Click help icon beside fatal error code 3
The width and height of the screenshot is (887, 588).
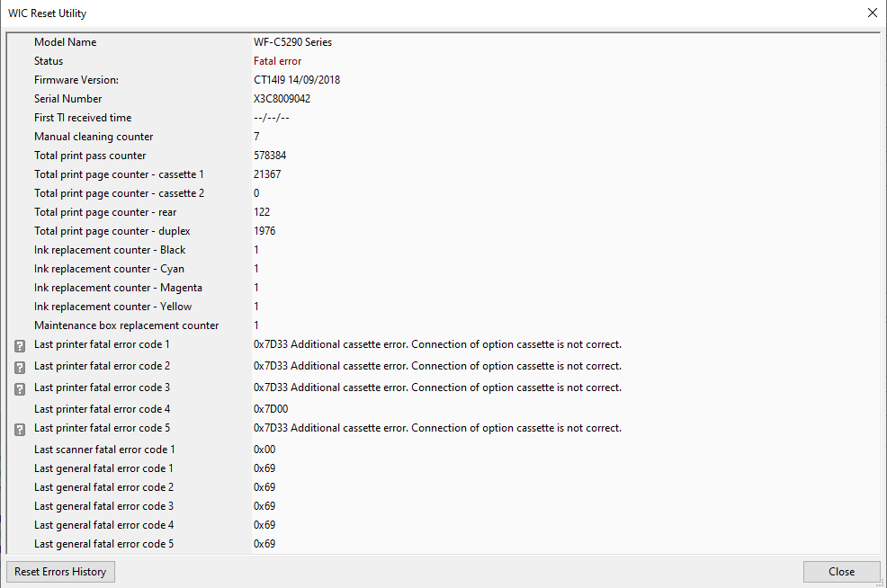[x=20, y=389]
